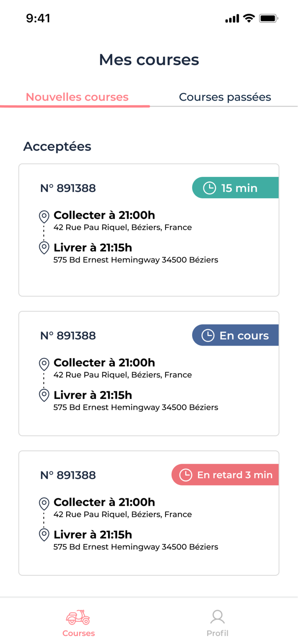
Task: Tap the pickup address 42 Rue Pau Riquel
Action: click(123, 227)
